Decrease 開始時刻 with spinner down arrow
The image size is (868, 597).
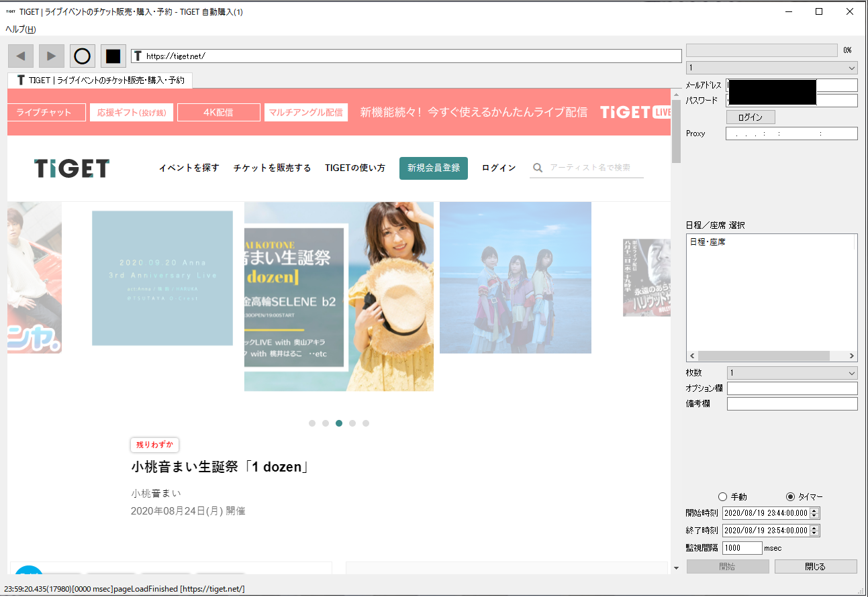tap(814, 516)
